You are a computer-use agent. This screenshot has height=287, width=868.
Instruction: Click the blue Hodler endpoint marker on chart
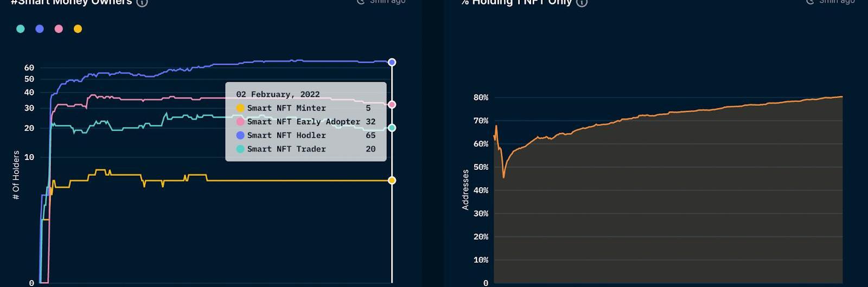tap(392, 62)
